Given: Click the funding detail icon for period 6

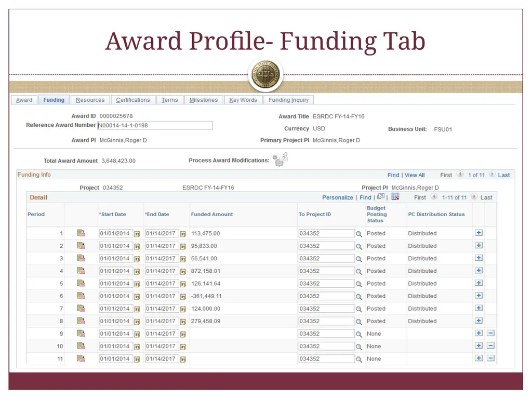Looking at the screenshot, I should (81, 296).
